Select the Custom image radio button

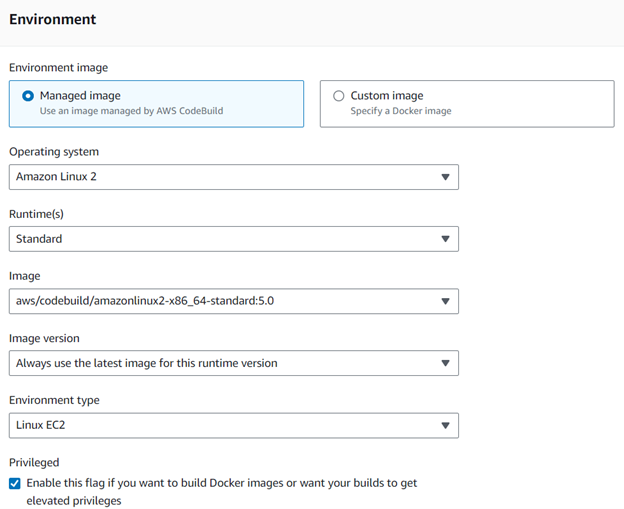(x=339, y=96)
